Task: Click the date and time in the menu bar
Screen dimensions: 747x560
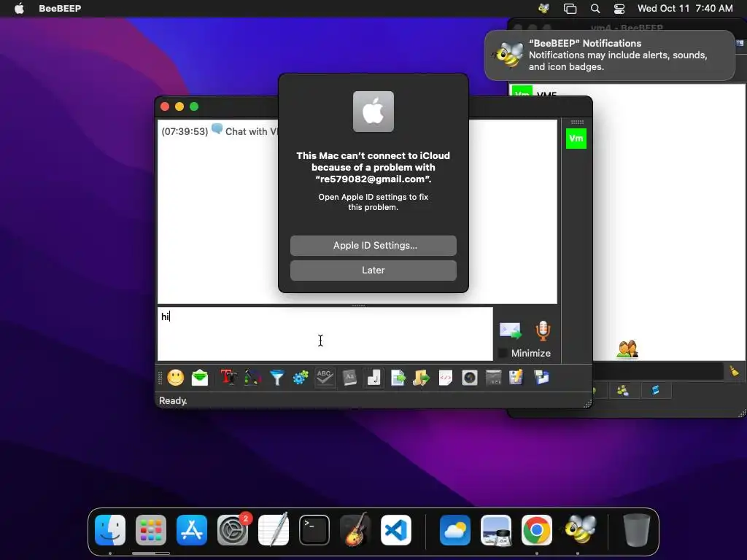Action: [684, 8]
